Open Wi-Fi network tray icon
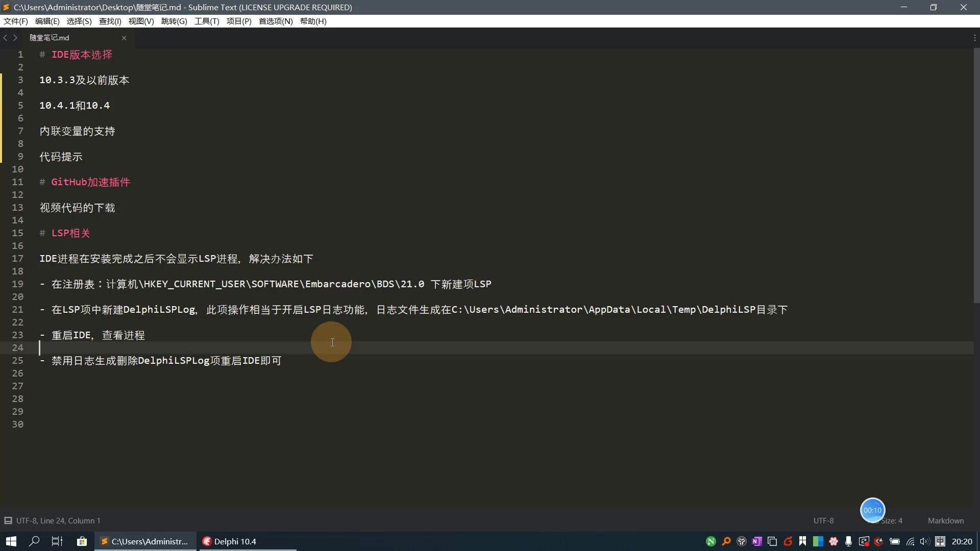The height and width of the screenshot is (551, 980). coord(910,541)
